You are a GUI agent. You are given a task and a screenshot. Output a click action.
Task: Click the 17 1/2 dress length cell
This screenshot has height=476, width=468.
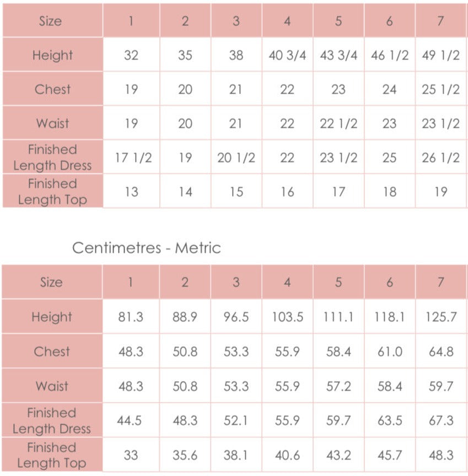click(131, 158)
